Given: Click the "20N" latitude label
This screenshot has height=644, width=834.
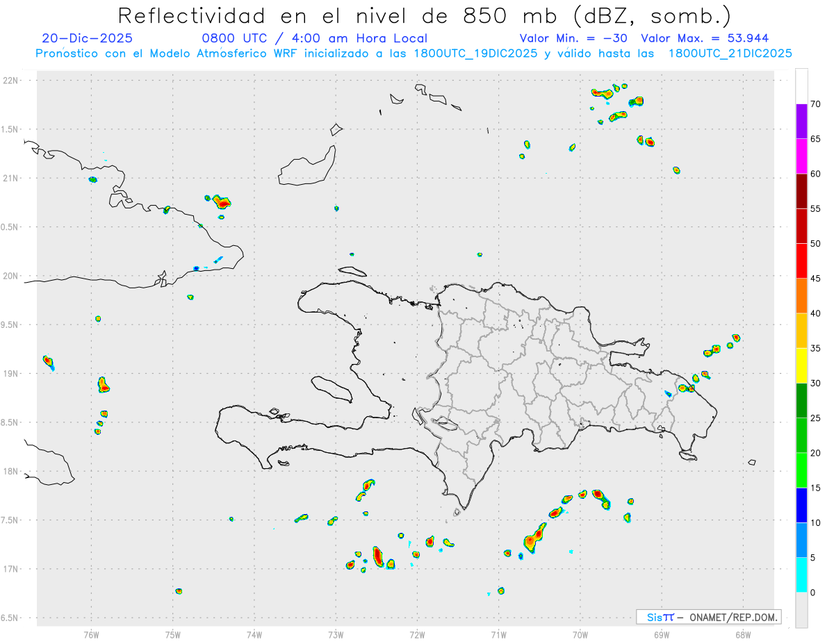Looking at the screenshot, I should pos(12,276).
